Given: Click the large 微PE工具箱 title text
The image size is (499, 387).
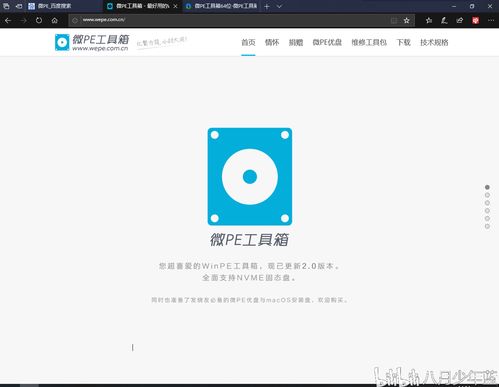Looking at the screenshot, I should [249, 240].
